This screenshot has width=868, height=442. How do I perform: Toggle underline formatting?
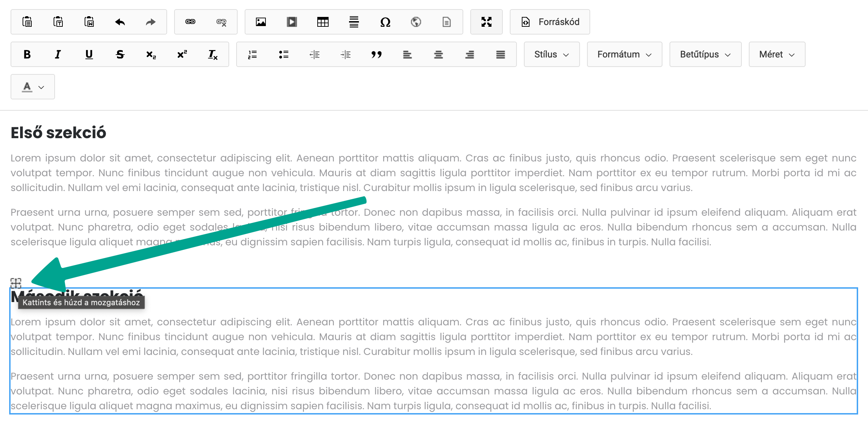point(89,54)
